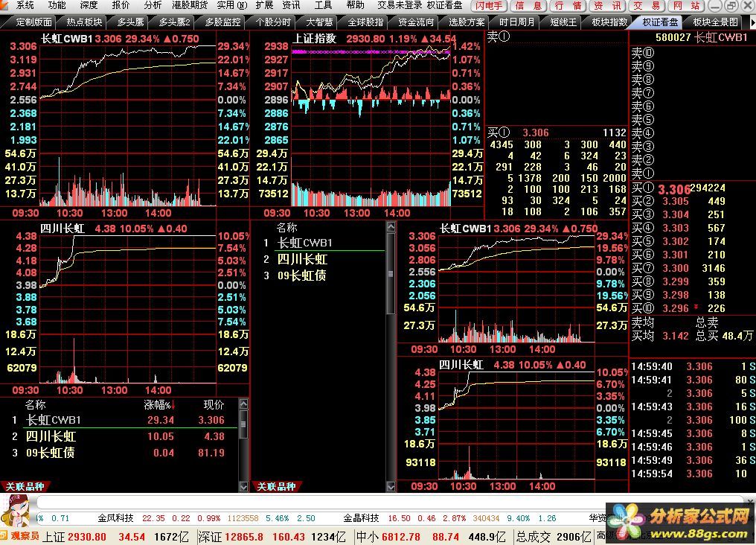Viewport: 756px width, 545px height.
Task: Switch to the 短线王 tab
Action: tap(563, 22)
